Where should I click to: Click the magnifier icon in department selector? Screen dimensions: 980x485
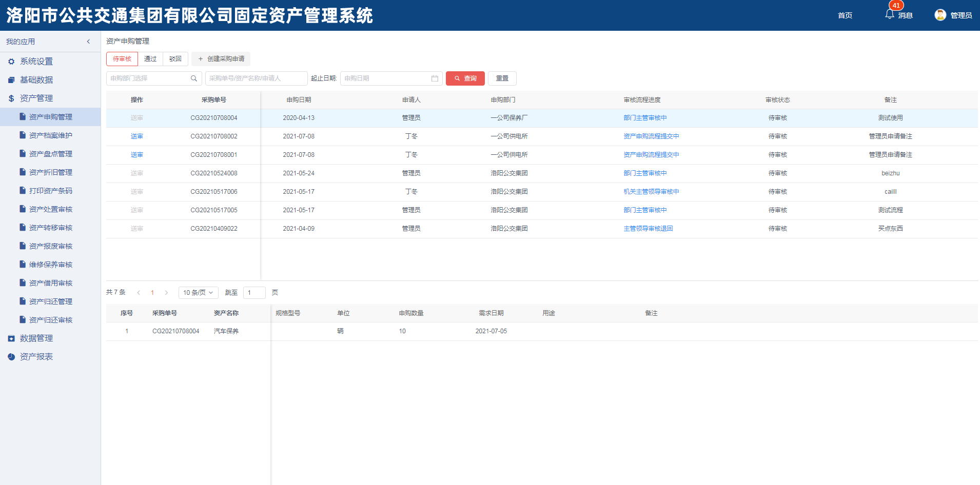click(194, 78)
